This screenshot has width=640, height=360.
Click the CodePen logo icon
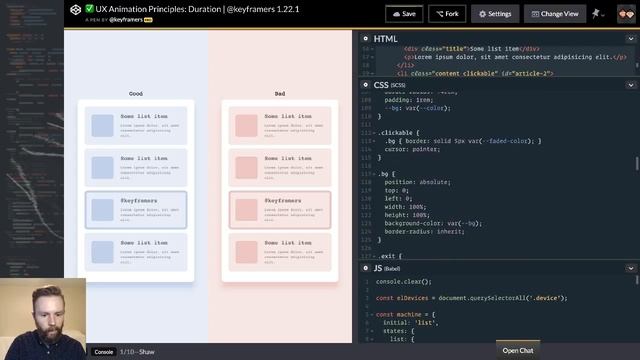pos(76,10)
